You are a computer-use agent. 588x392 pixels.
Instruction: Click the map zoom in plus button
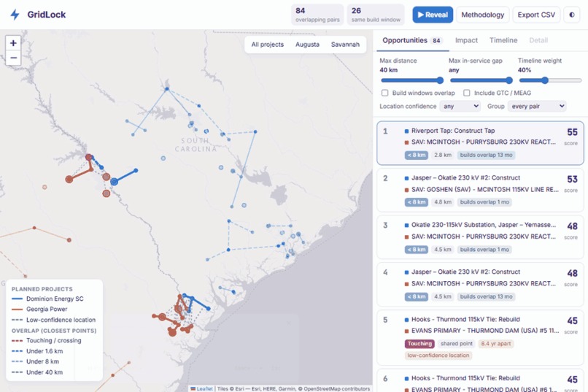(13, 43)
